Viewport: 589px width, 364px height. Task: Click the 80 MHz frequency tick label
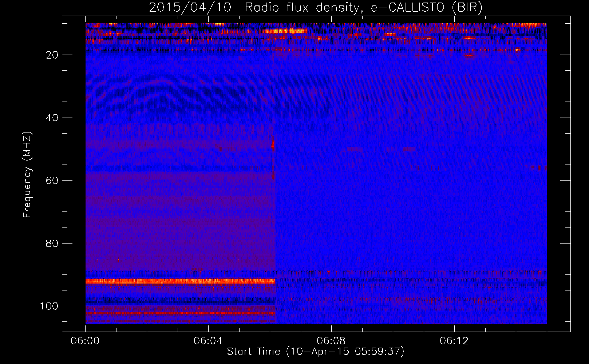[x=52, y=244]
